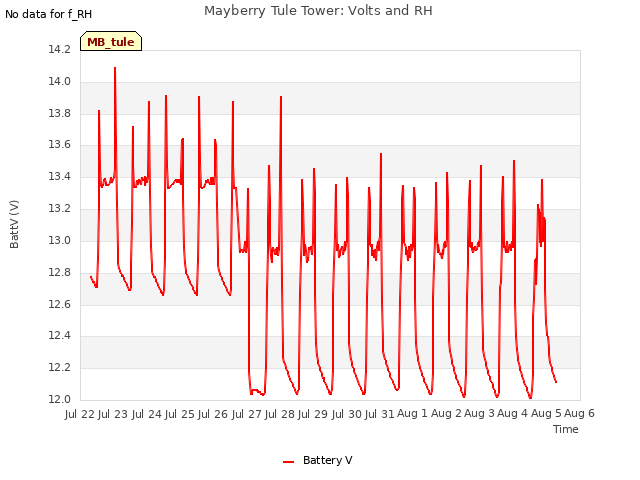
Task: Click the 13.2 y-axis value
Action: click(60, 209)
